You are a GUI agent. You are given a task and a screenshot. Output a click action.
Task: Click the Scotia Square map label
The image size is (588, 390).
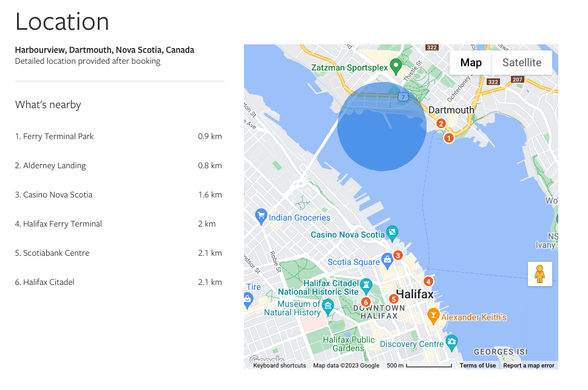(x=354, y=262)
